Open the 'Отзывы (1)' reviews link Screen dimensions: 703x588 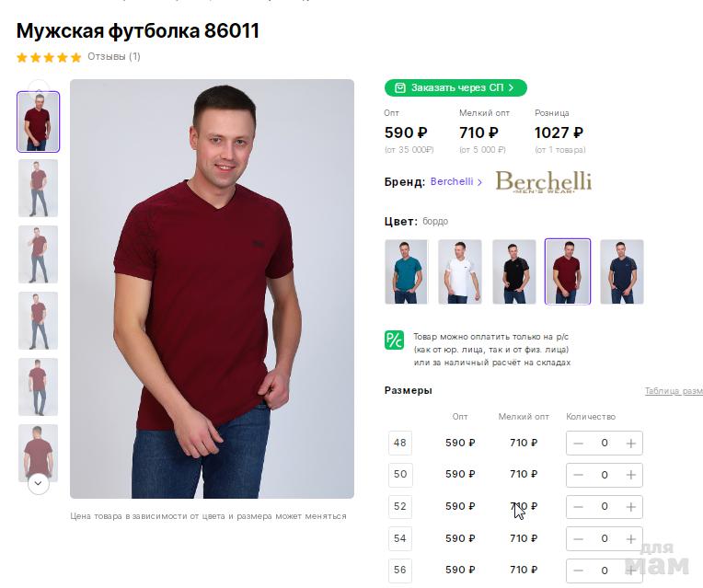point(114,57)
